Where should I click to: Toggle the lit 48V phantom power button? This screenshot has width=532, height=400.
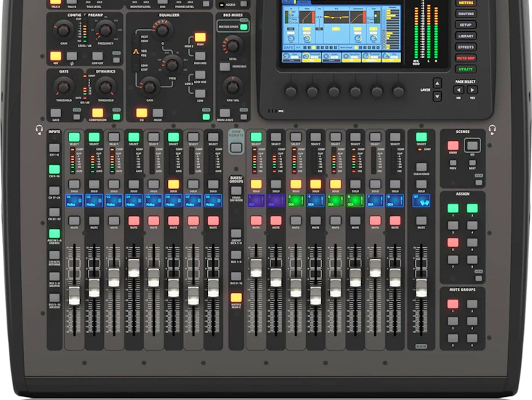coord(56,56)
